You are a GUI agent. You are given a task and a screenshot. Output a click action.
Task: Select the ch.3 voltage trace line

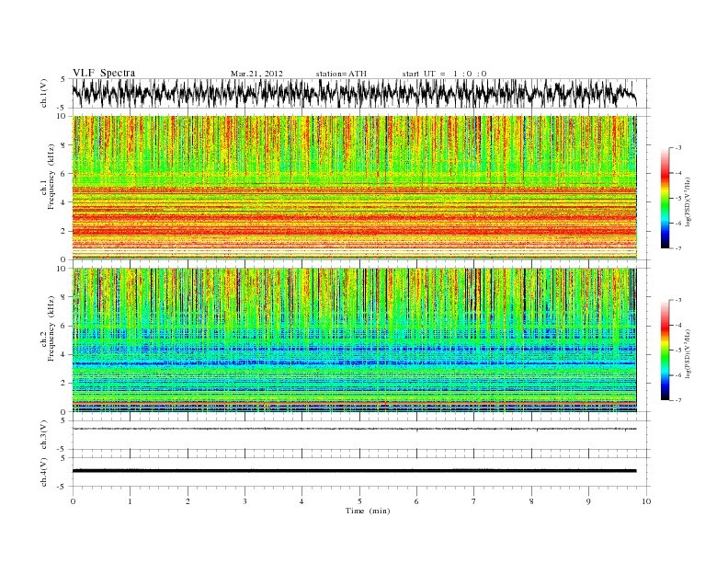tap(354, 429)
